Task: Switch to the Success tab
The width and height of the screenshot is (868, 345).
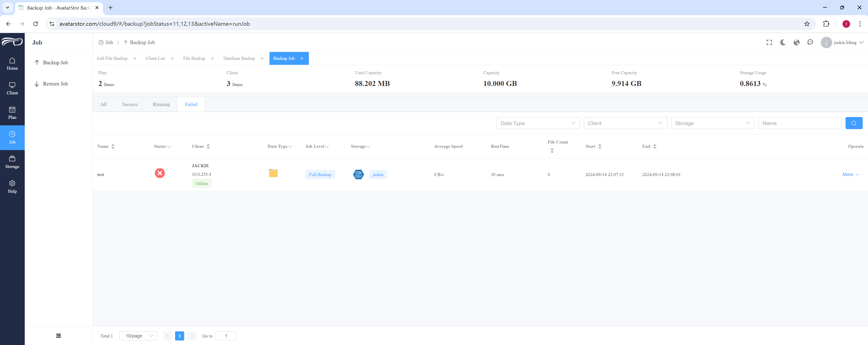Action: [130, 104]
